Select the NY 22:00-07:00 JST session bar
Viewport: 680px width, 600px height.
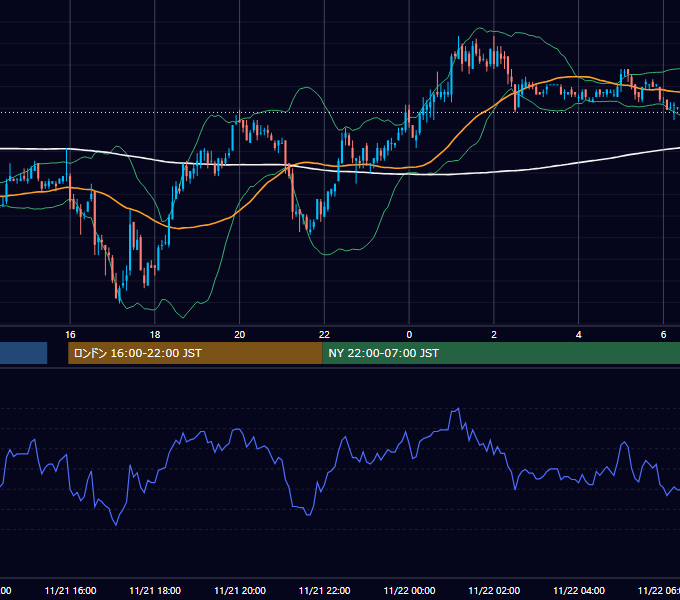tap(501, 353)
